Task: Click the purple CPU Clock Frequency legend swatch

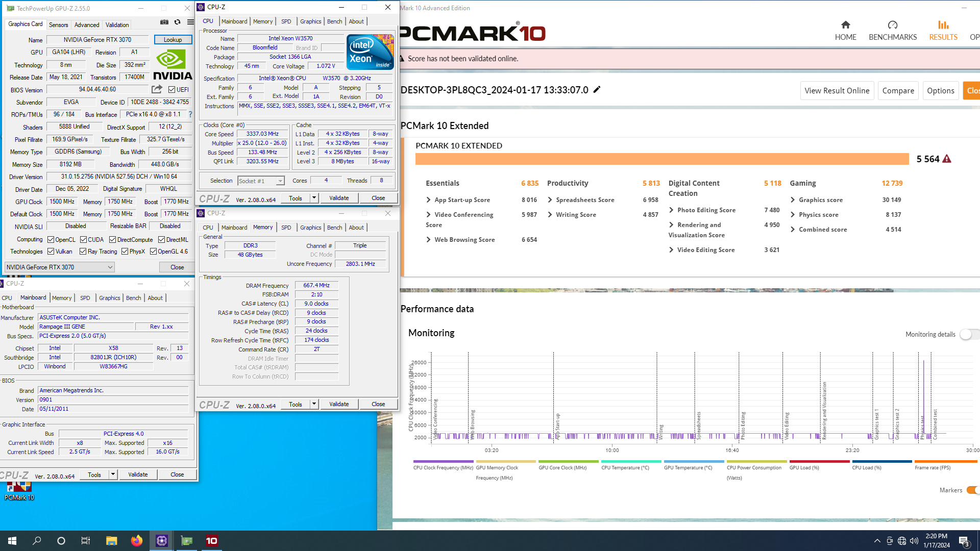Action: 443,461
